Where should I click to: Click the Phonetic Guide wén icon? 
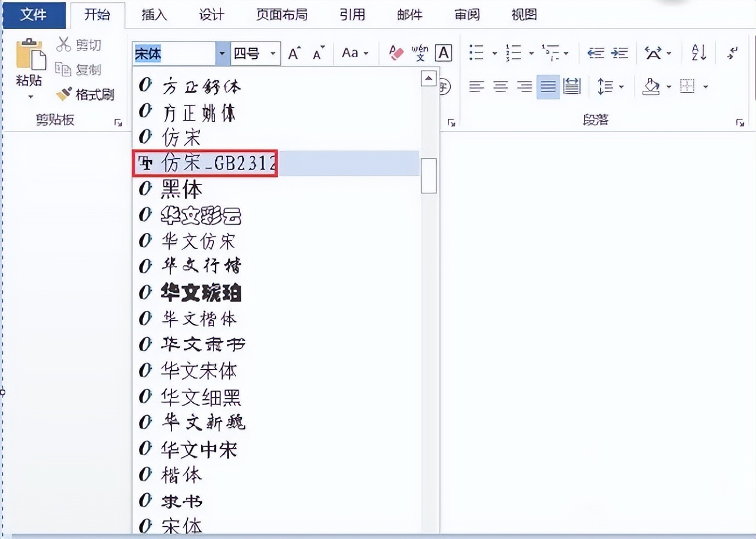coord(419,54)
